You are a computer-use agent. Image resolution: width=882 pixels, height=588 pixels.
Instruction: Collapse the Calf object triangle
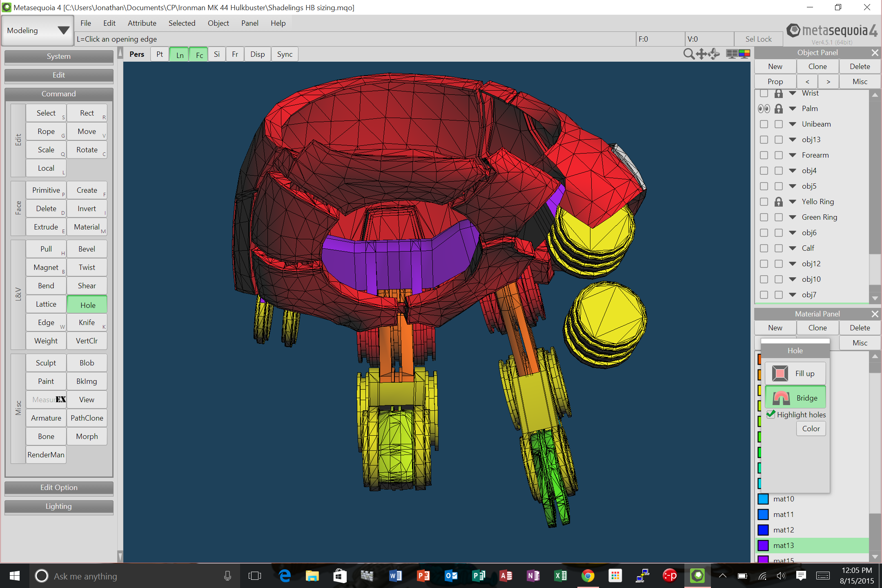tap(793, 248)
